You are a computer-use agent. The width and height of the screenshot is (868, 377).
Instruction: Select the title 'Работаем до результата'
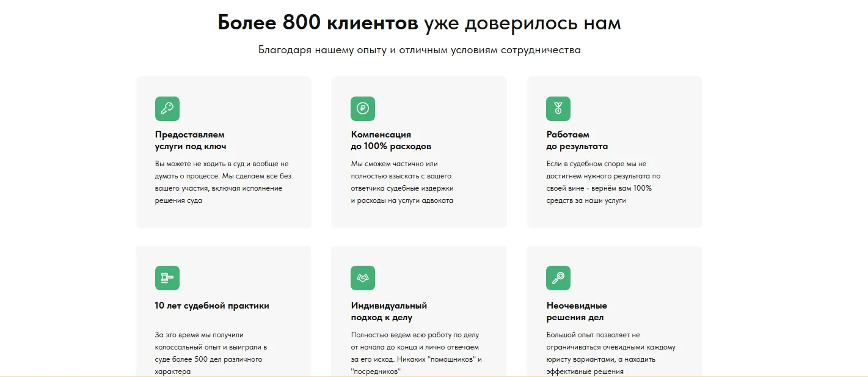(577, 141)
